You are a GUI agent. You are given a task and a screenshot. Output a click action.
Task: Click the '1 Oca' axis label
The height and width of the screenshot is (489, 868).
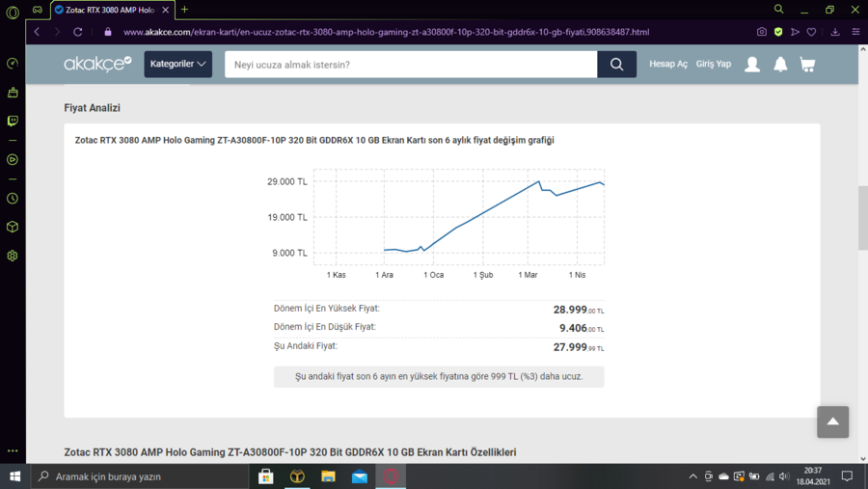point(433,275)
